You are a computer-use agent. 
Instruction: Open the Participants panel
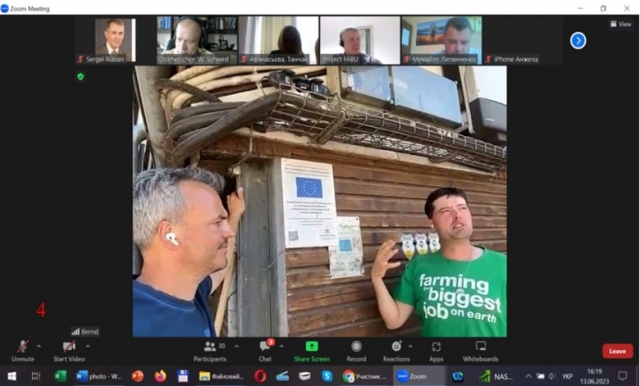pos(210,351)
